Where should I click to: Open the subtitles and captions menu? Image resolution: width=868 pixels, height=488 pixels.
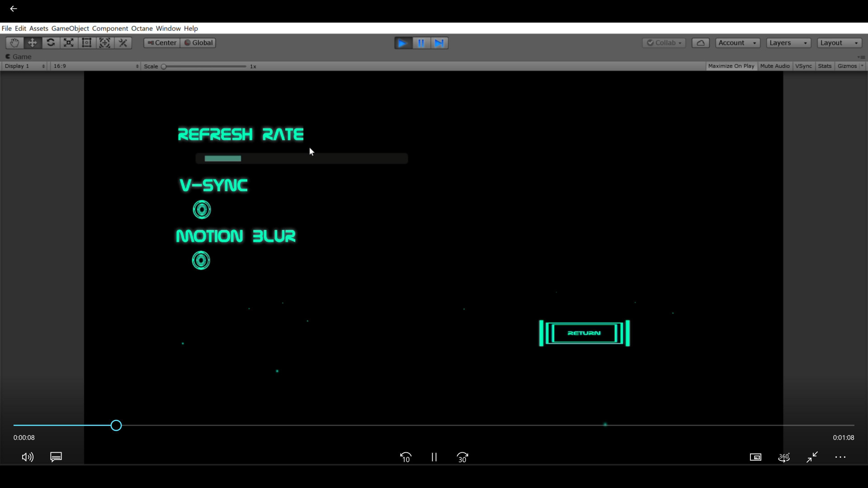(x=56, y=457)
